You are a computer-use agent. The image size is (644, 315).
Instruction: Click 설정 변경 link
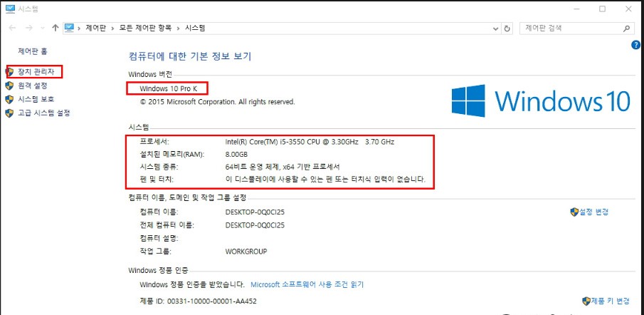(x=593, y=212)
